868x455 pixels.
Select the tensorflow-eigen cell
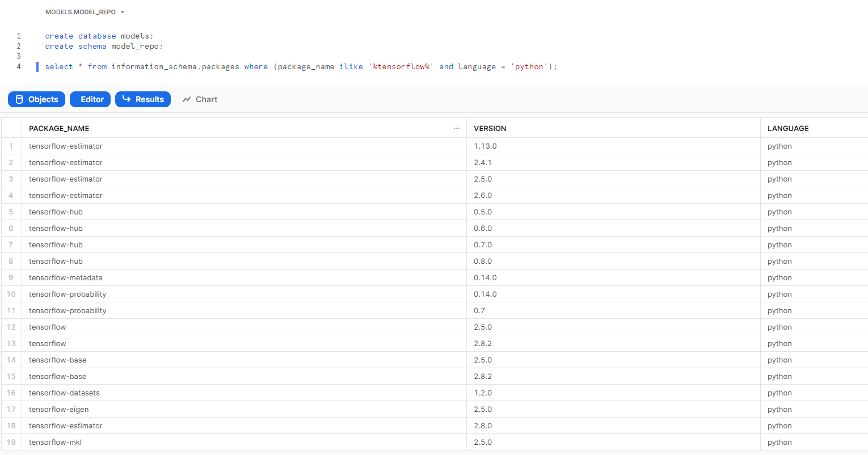click(244, 409)
